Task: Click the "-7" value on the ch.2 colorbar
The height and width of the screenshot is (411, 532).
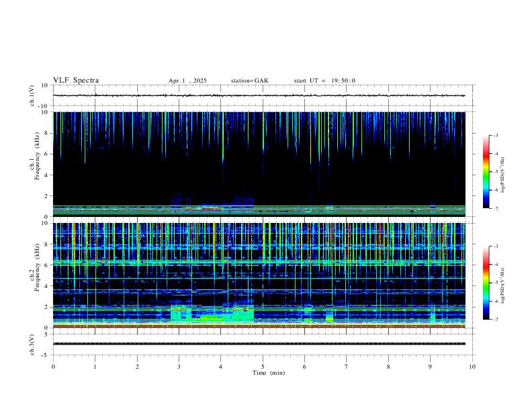Action: [495, 320]
